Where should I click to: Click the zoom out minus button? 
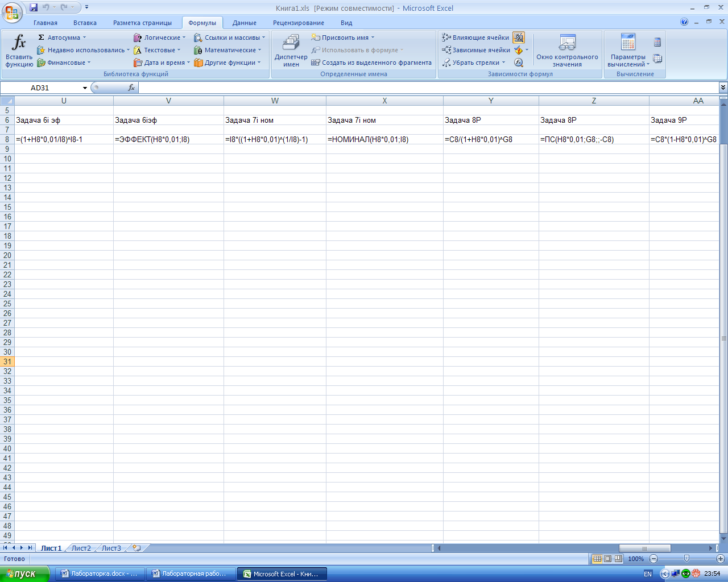coord(653,559)
